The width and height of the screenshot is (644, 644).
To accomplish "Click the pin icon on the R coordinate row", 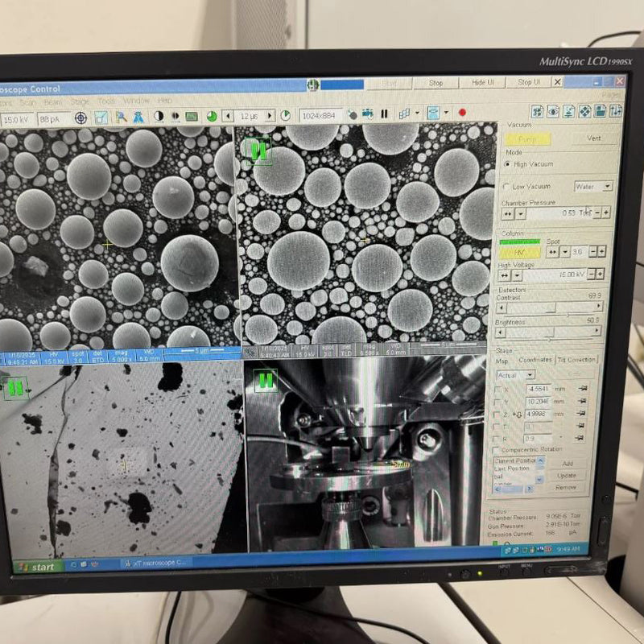I will (580, 438).
